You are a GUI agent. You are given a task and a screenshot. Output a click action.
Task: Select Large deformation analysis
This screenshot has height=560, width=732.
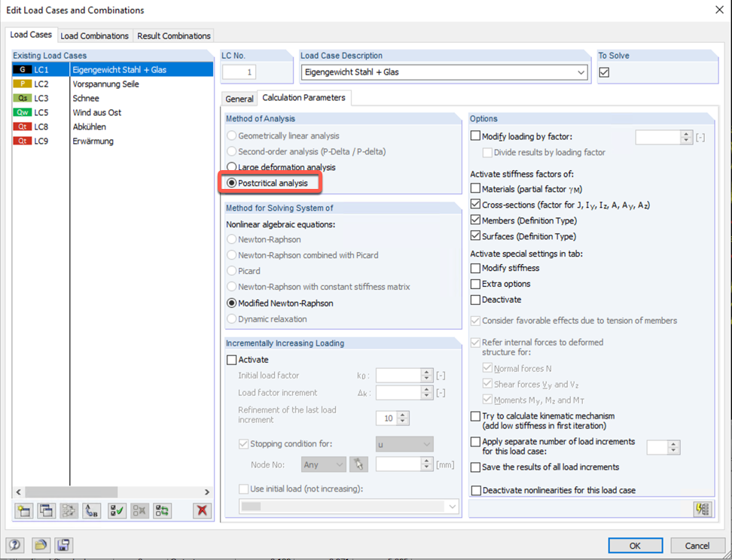point(281,167)
